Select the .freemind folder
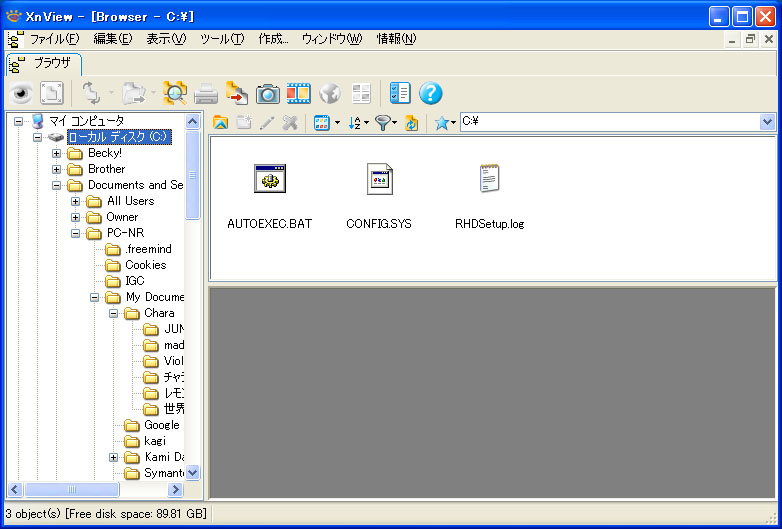 (148, 249)
